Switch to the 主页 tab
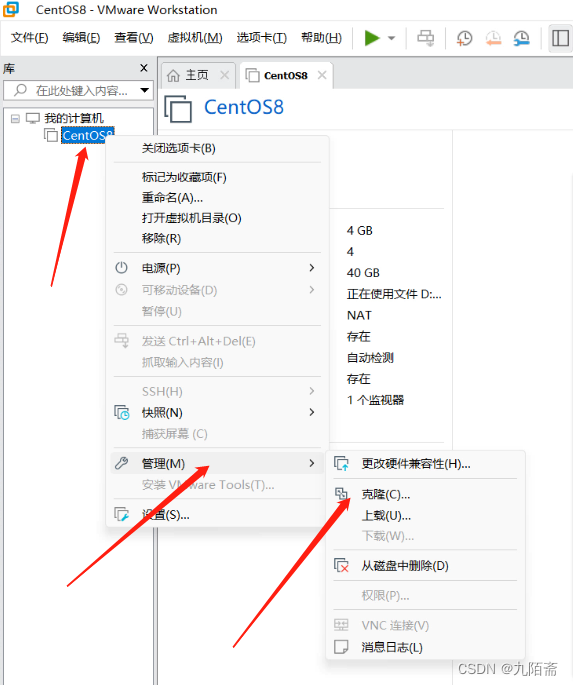The image size is (573, 685). click(197, 75)
